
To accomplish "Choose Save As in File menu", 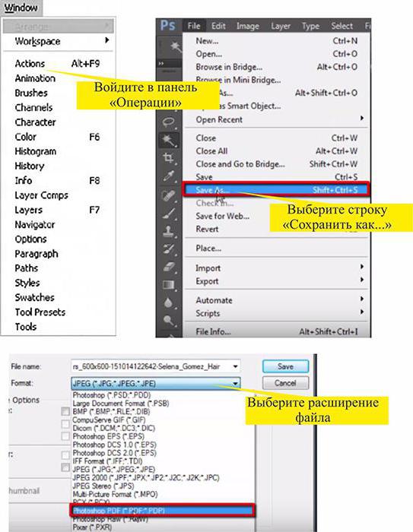I will click(276, 190).
